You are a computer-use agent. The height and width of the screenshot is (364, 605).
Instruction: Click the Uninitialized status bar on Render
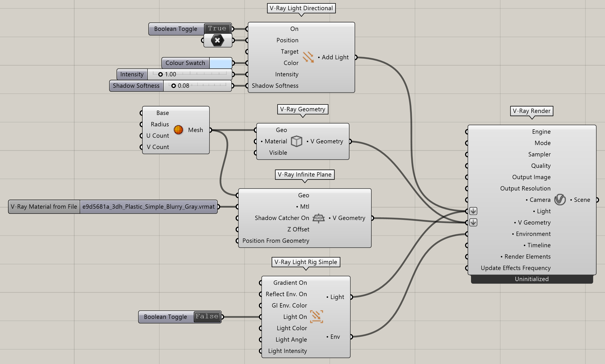(x=532, y=279)
